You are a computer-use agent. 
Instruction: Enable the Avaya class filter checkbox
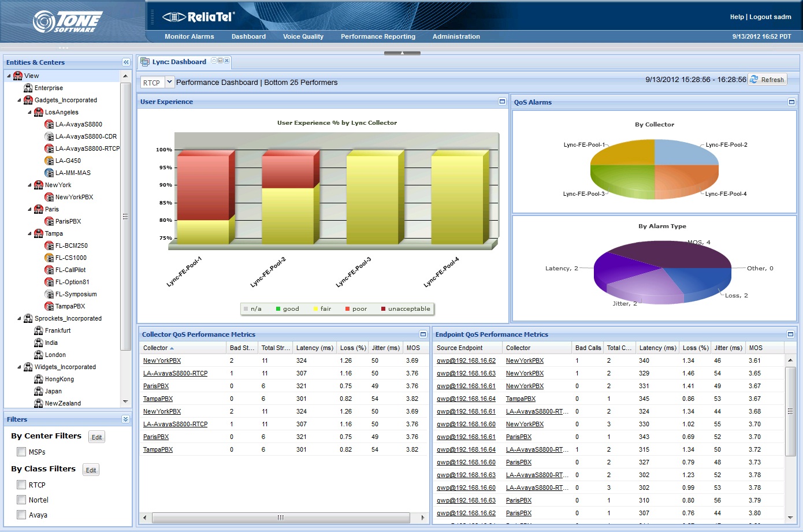(x=21, y=515)
